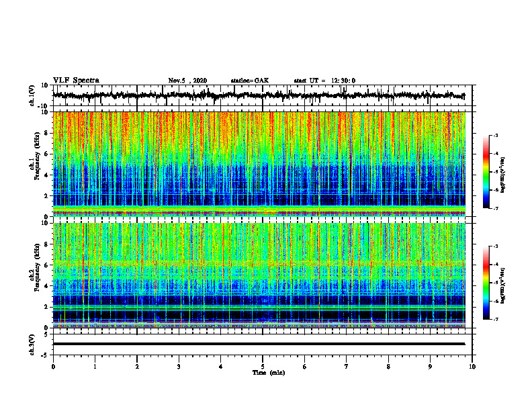Click the "VLF Spectra" plot title
Image resolution: width=532 pixels, height=411 pixels.
tap(76, 81)
